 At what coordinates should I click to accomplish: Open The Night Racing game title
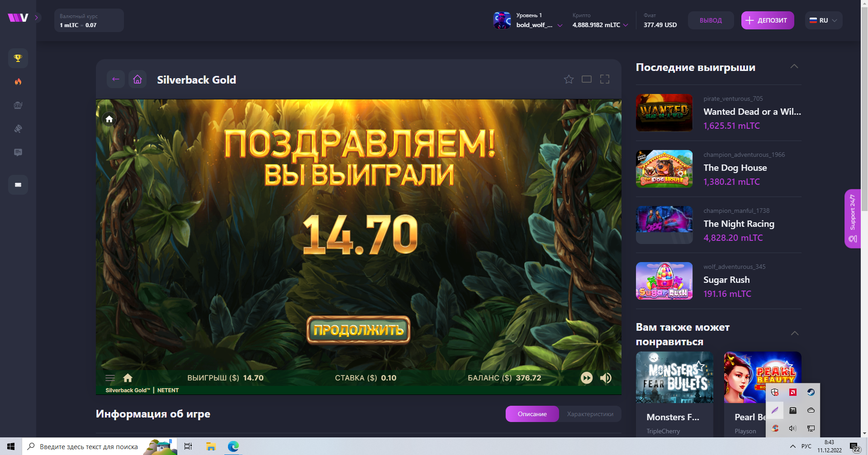click(x=739, y=224)
